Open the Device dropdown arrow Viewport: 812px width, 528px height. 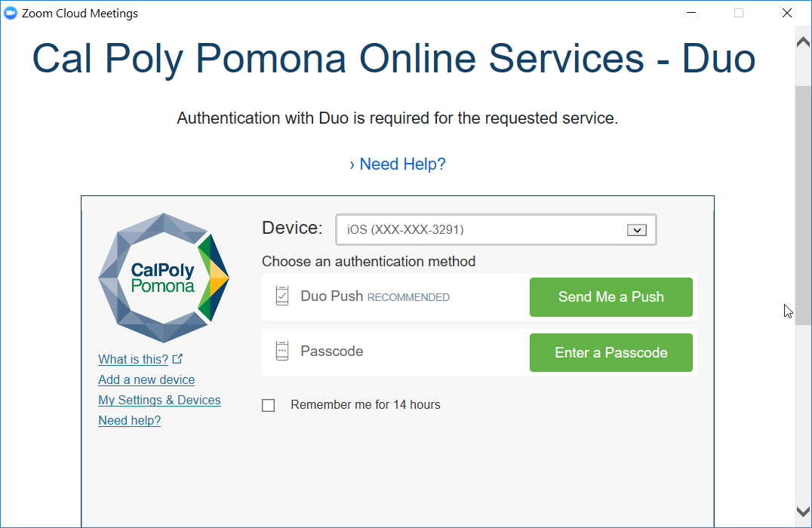(637, 230)
